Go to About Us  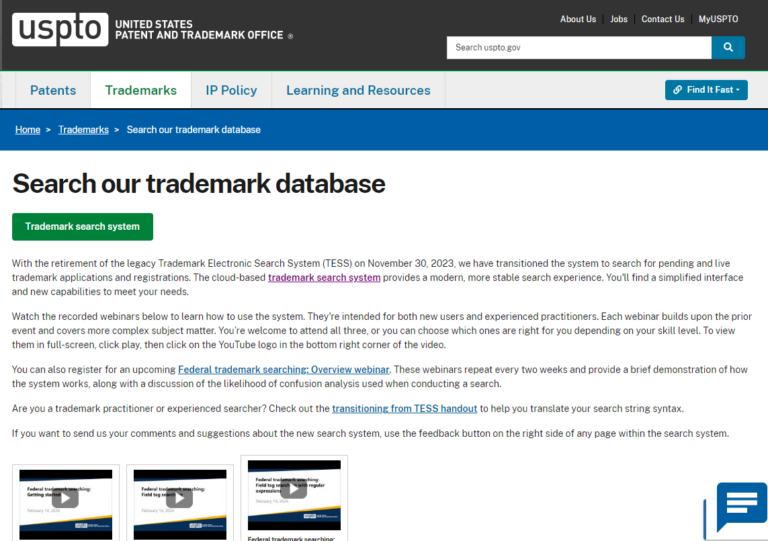[x=578, y=19]
